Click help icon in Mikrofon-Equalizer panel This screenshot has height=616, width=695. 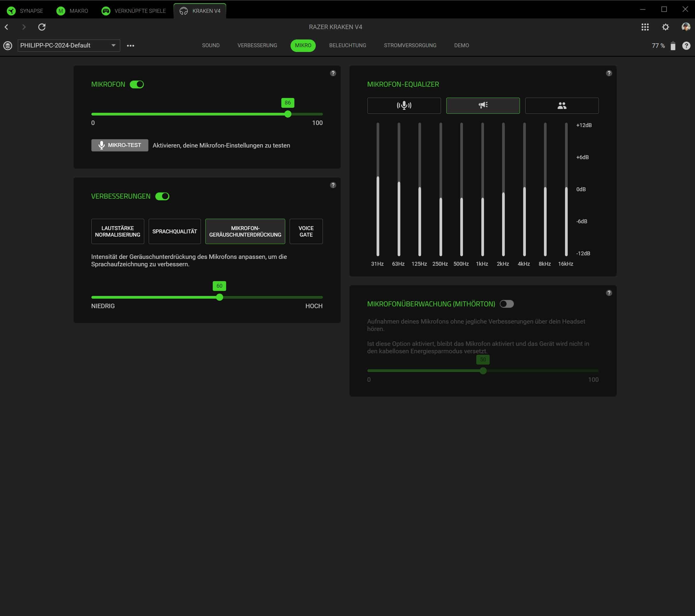point(609,73)
